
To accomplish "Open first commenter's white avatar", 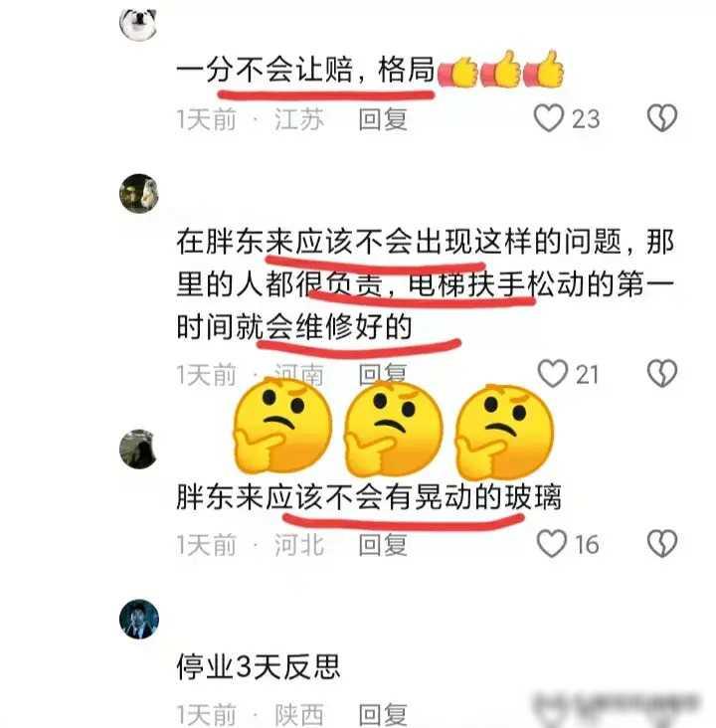I will pos(138,23).
